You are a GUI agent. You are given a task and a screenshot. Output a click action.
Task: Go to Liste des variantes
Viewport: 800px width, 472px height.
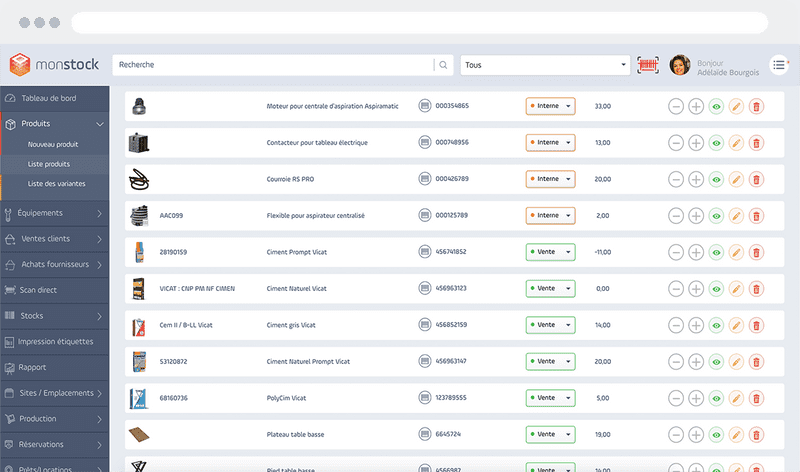click(57, 184)
